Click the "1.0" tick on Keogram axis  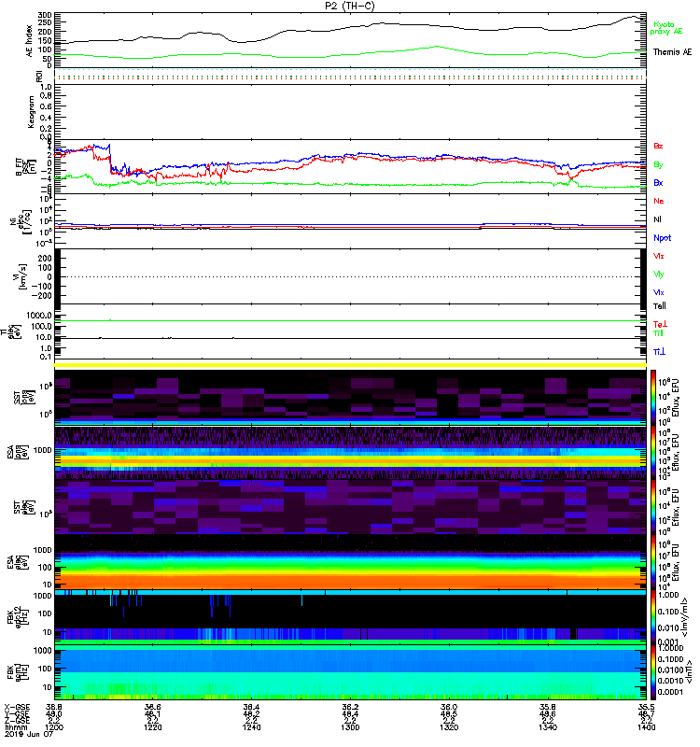[x=46, y=87]
